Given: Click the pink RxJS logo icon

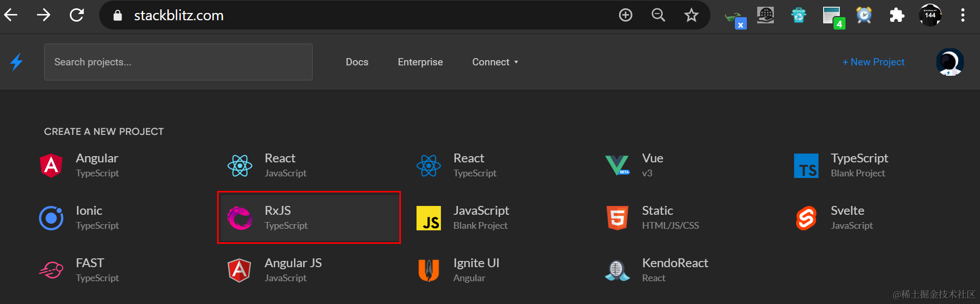Looking at the screenshot, I should (240, 218).
